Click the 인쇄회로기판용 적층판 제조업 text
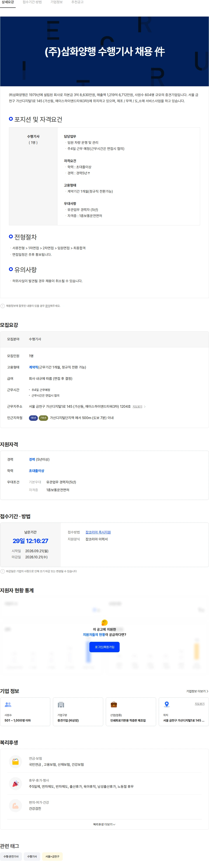 [x=128, y=720]
